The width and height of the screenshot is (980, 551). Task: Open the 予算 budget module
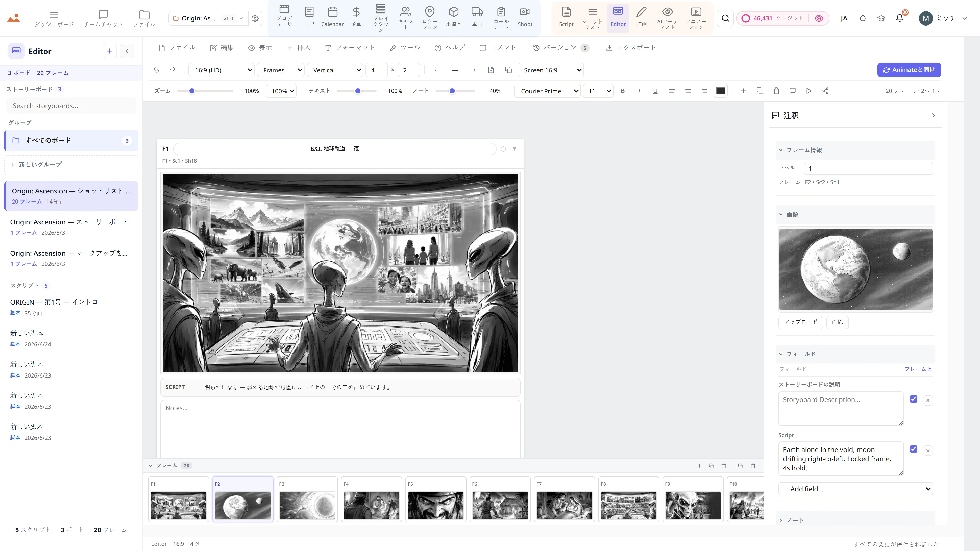356,18
